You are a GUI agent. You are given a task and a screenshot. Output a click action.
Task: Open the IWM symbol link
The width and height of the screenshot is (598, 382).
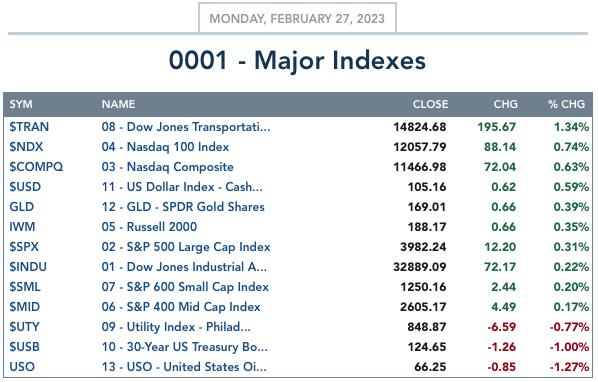pos(22,227)
